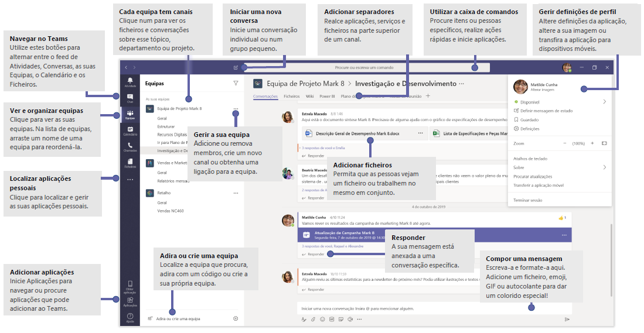Image resolution: width=644 pixels, height=333 pixels.
Task: Open the Calendário sidebar icon
Action: 130,131
